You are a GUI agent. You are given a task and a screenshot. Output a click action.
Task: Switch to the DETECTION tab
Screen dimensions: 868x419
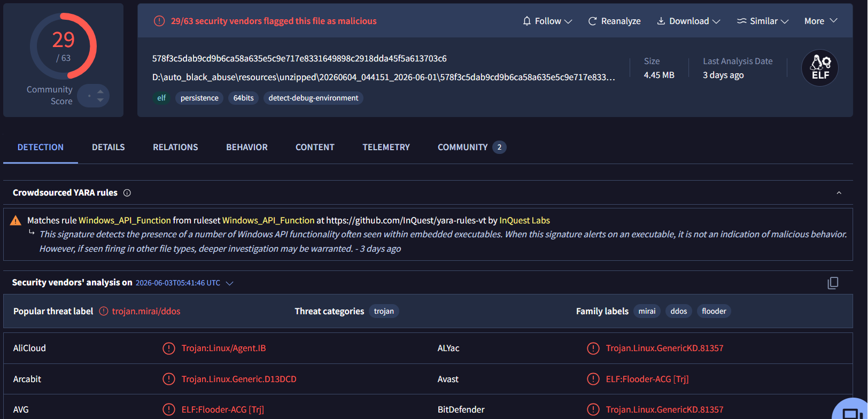[x=41, y=147]
